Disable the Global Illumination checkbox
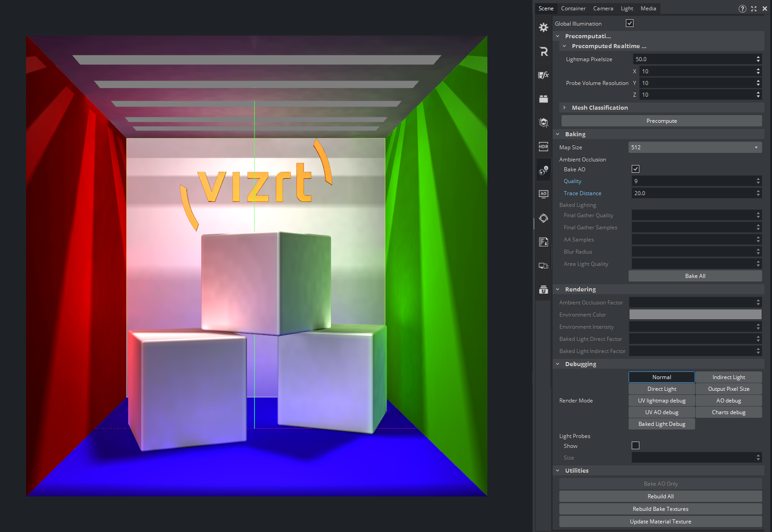The width and height of the screenshot is (772, 532). pos(629,23)
